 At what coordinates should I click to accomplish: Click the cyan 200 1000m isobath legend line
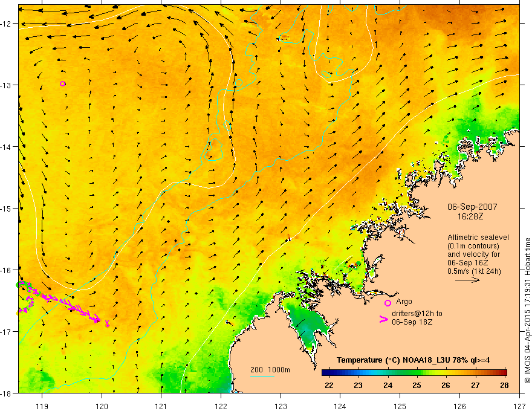click(x=262, y=376)
